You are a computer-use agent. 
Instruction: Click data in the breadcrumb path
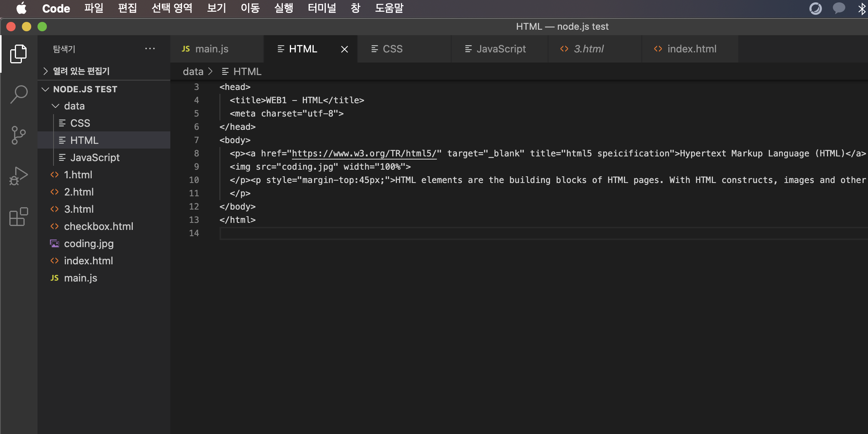click(193, 72)
